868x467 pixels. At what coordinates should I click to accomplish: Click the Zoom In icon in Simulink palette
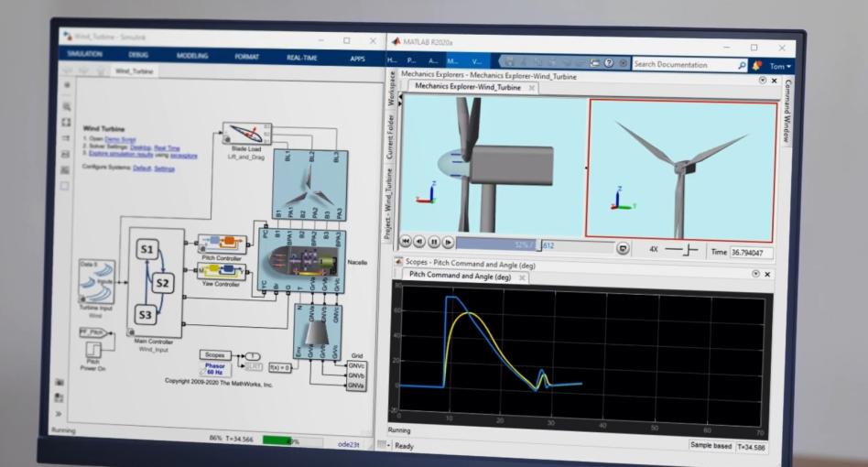(x=66, y=106)
